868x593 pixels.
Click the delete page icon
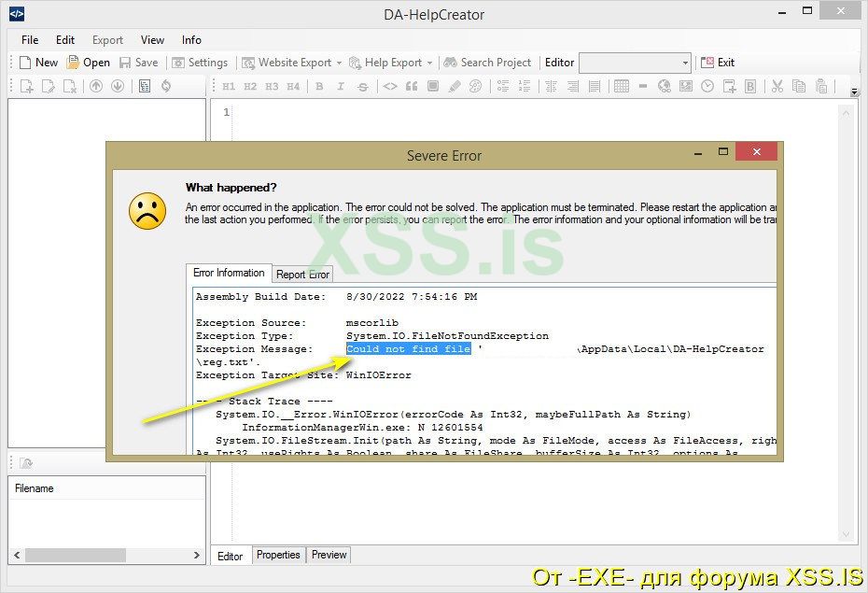click(70, 86)
